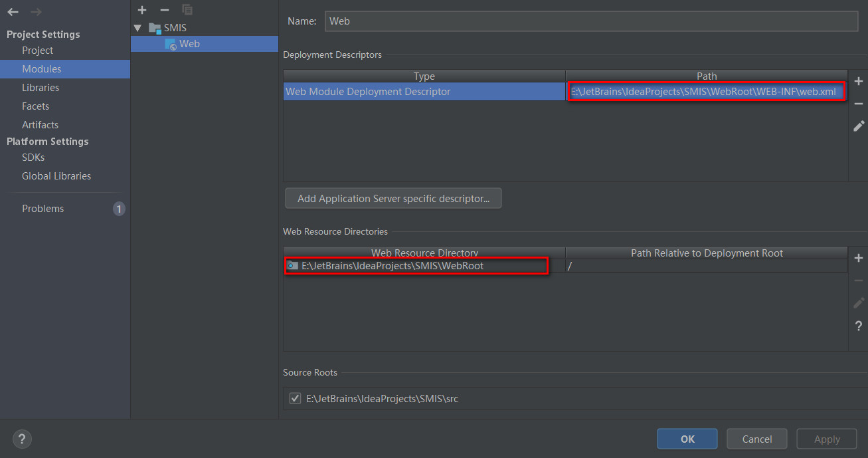Click the Apply button
Screen dimensions: 868x458
827,439
